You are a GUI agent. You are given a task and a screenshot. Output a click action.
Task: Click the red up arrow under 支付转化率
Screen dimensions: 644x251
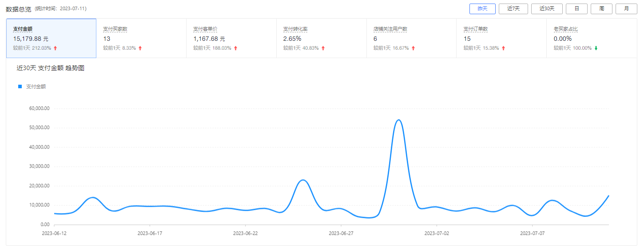(x=323, y=48)
